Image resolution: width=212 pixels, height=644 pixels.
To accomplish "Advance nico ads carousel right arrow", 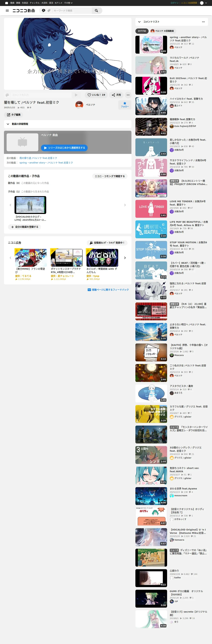I will [125, 258].
